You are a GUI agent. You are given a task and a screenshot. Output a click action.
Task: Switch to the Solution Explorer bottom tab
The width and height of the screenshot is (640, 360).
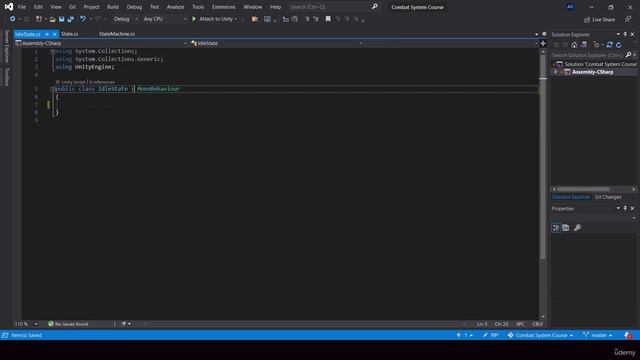[x=571, y=197]
